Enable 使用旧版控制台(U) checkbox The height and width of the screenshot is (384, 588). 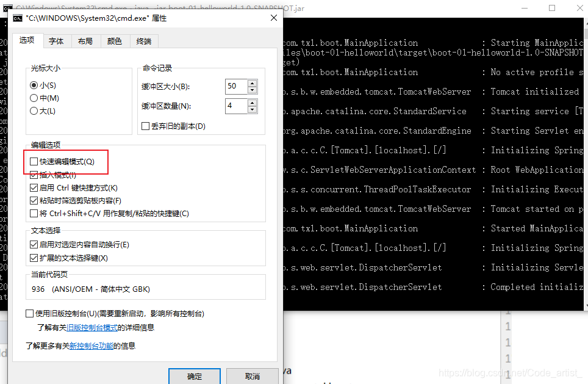(x=30, y=313)
